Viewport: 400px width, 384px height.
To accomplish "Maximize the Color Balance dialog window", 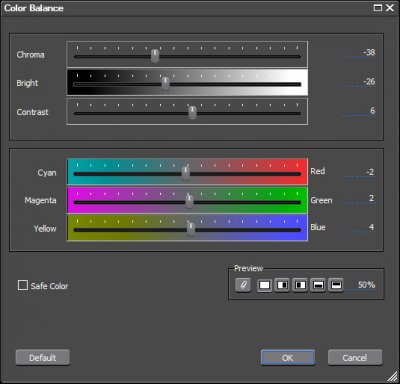I will 378,8.
